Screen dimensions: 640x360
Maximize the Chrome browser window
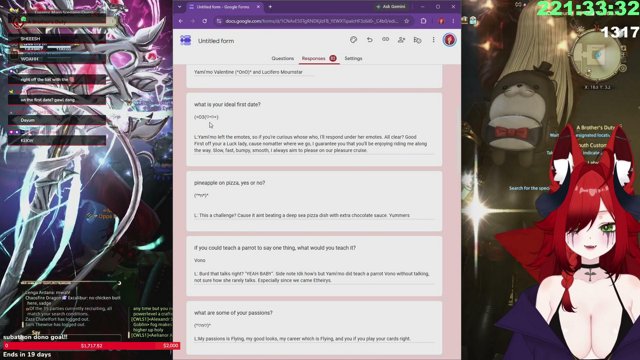438,7
